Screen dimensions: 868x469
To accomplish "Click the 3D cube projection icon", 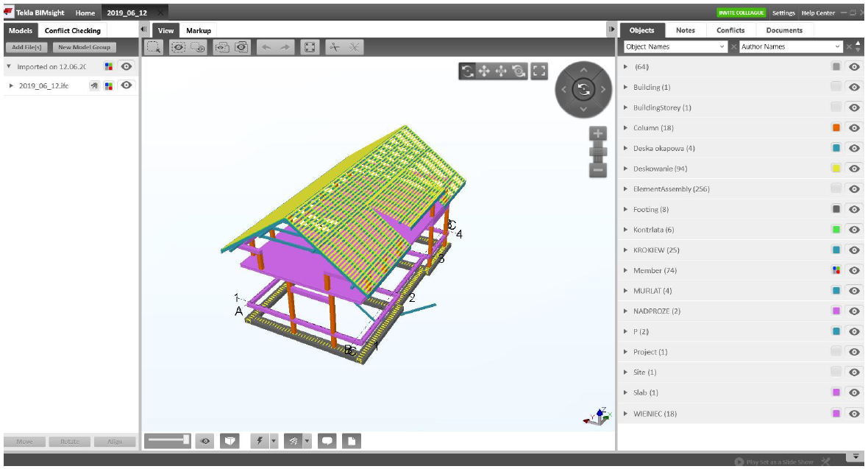I will (231, 441).
